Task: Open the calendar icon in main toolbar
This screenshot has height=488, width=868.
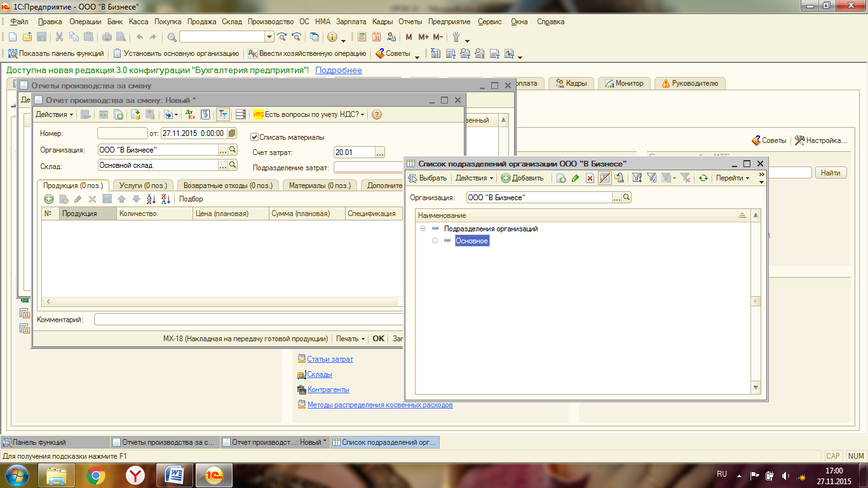Action: [376, 37]
